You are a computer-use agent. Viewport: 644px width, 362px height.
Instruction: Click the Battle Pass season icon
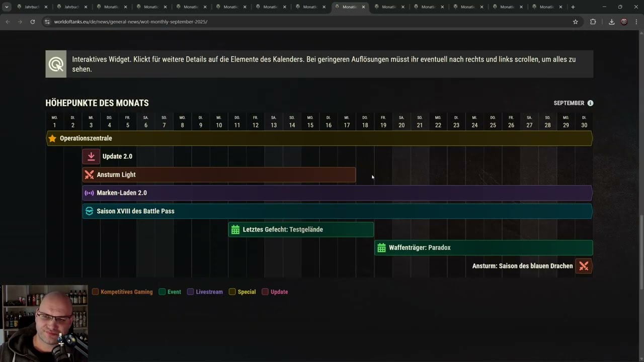pos(89,211)
